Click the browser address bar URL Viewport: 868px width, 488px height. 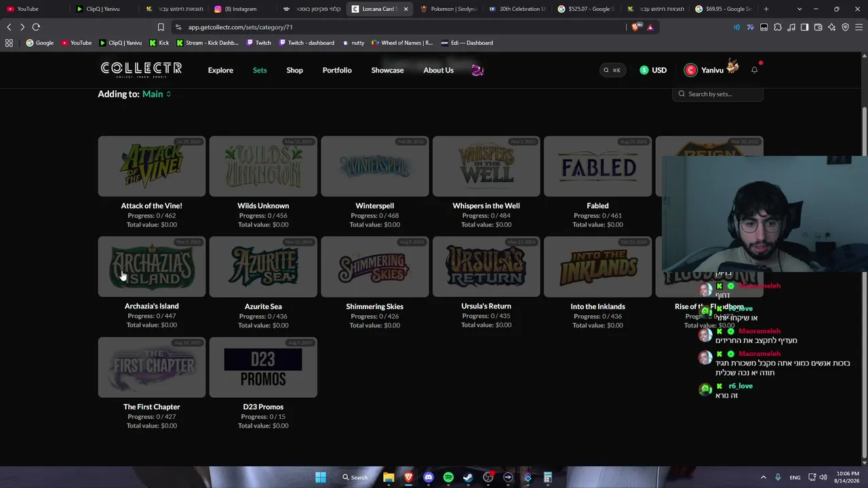click(x=240, y=27)
